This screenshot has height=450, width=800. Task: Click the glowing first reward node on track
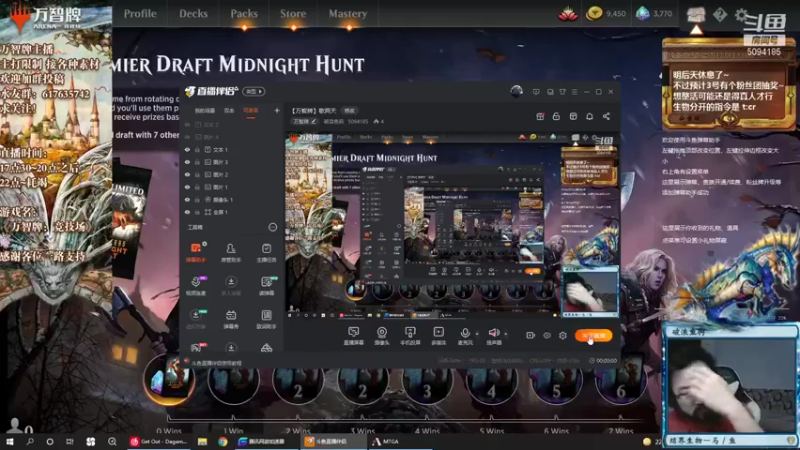[x=169, y=379]
